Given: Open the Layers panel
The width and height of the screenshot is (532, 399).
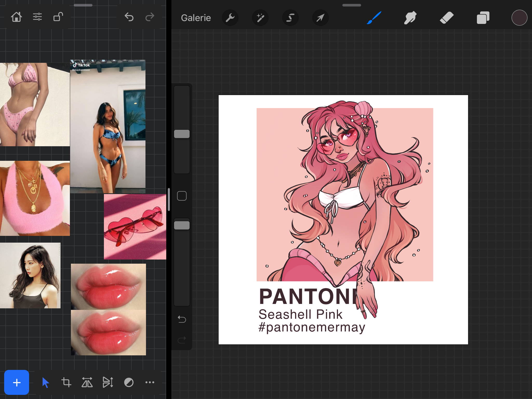Looking at the screenshot, I should [x=483, y=18].
